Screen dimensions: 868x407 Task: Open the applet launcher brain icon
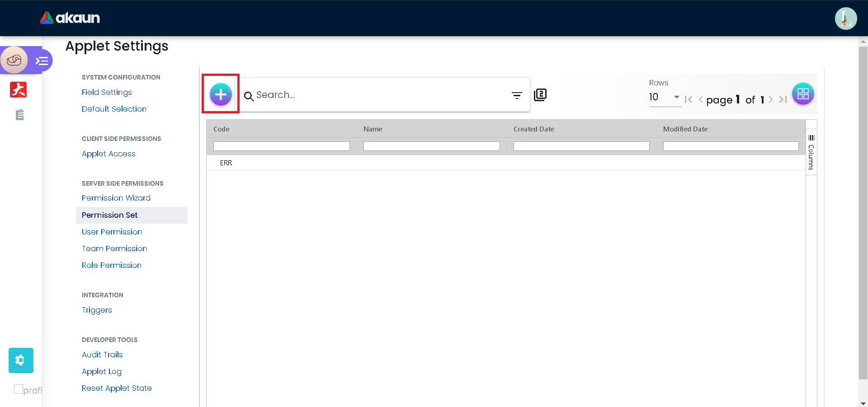click(14, 60)
